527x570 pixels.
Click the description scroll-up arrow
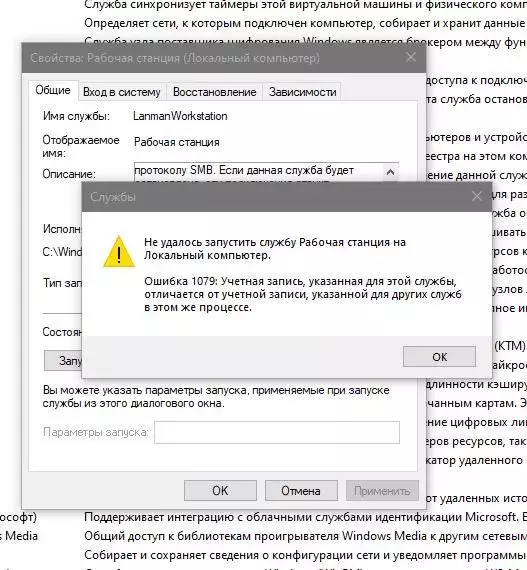pos(390,172)
